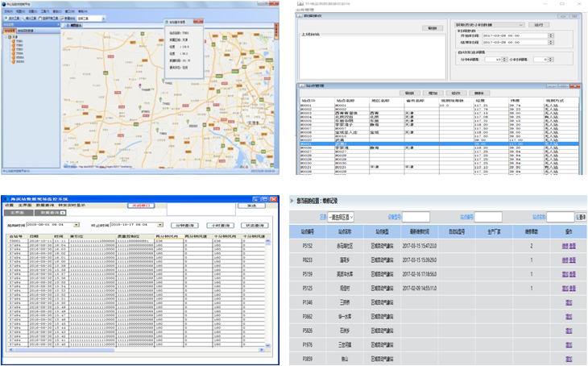Click the data table horizontal scrollbar right arrow
The width and height of the screenshot is (588, 366).
(261, 350)
